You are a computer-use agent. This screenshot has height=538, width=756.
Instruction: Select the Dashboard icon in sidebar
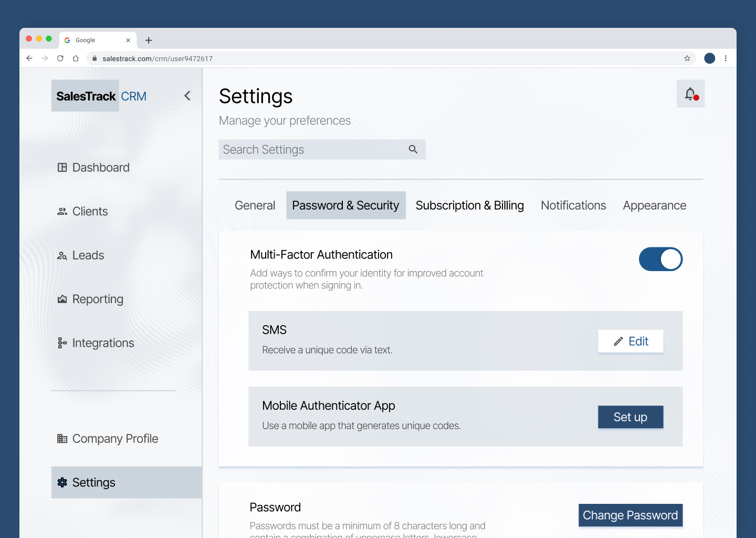click(x=62, y=167)
